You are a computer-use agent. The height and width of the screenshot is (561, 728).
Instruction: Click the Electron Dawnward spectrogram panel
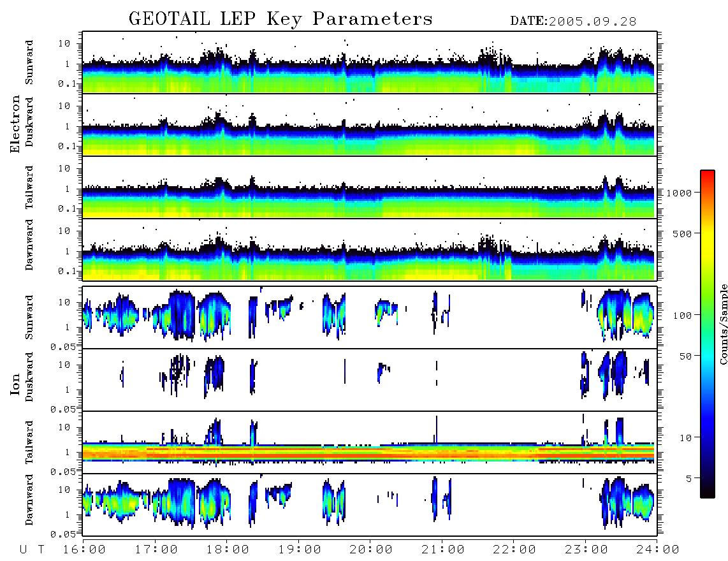tap(370, 249)
